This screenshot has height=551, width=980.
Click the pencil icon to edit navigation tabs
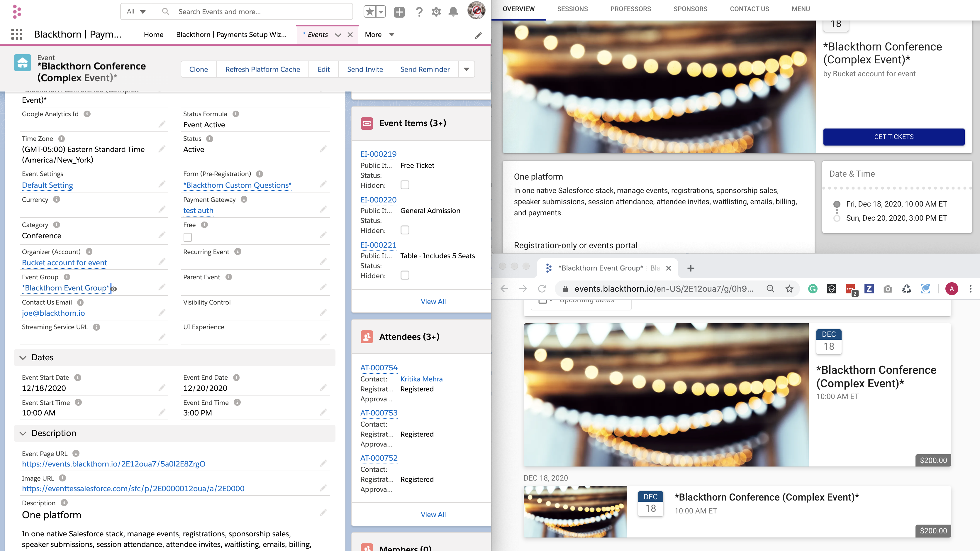click(x=478, y=36)
